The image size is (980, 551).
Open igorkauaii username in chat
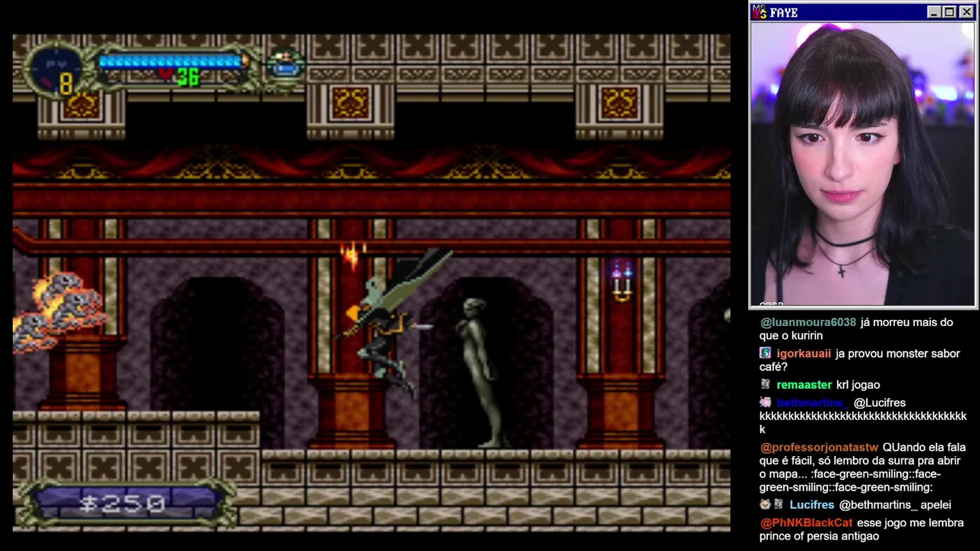click(803, 354)
